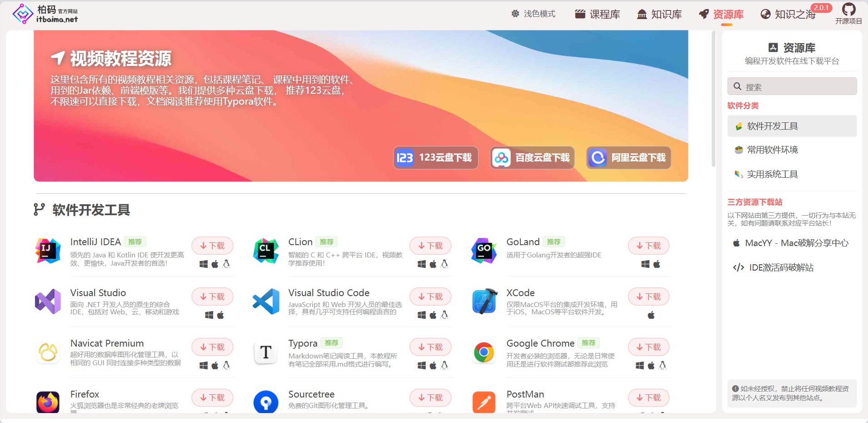Viewport: 868px width, 423px height.
Task: Click the Typora title text
Action: (303, 343)
